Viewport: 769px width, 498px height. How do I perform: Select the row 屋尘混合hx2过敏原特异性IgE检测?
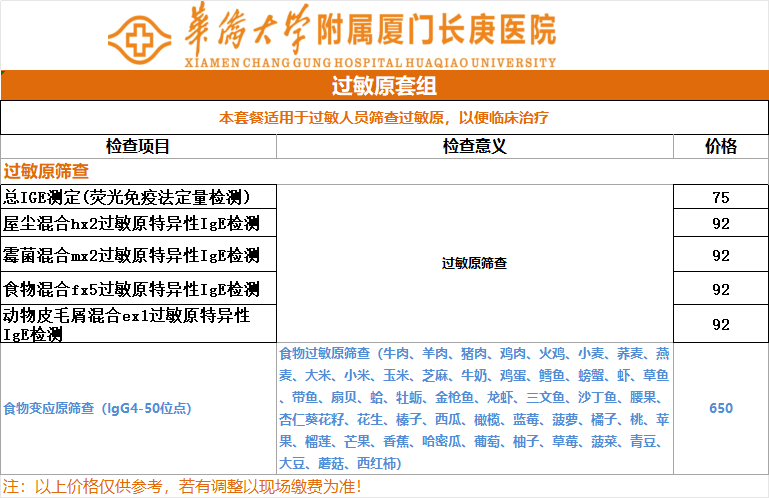coord(139,223)
